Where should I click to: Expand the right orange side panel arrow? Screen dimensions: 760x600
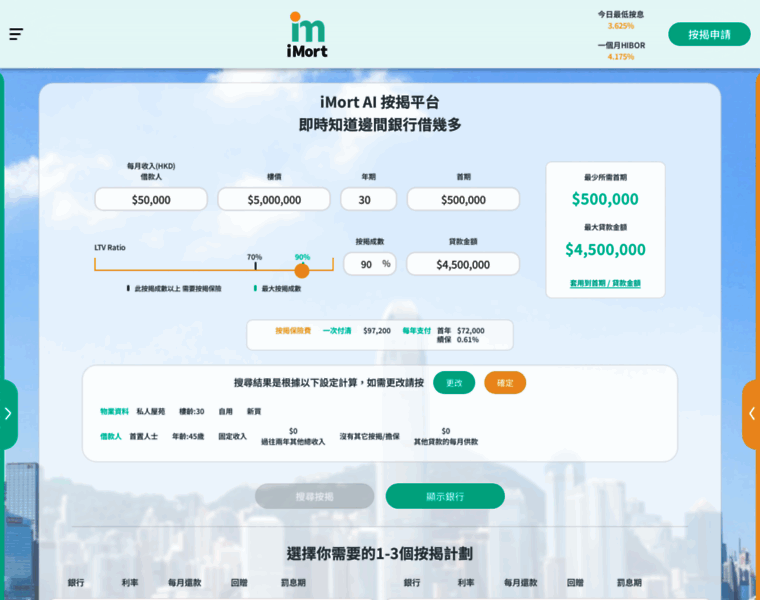click(752, 414)
